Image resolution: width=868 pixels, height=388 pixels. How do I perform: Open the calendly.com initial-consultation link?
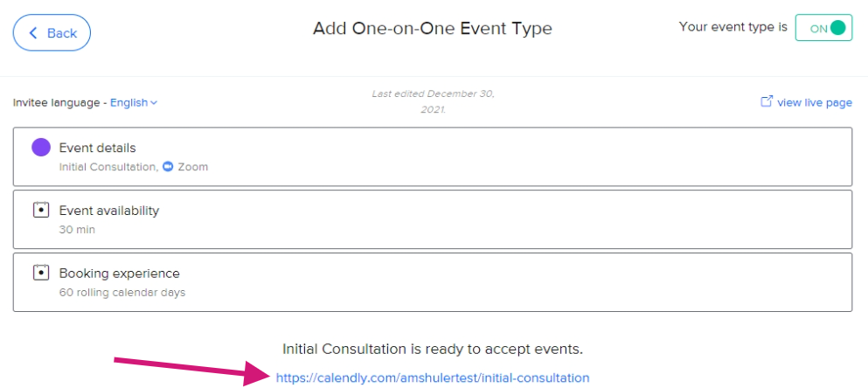pyautogui.click(x=433, y=378)
